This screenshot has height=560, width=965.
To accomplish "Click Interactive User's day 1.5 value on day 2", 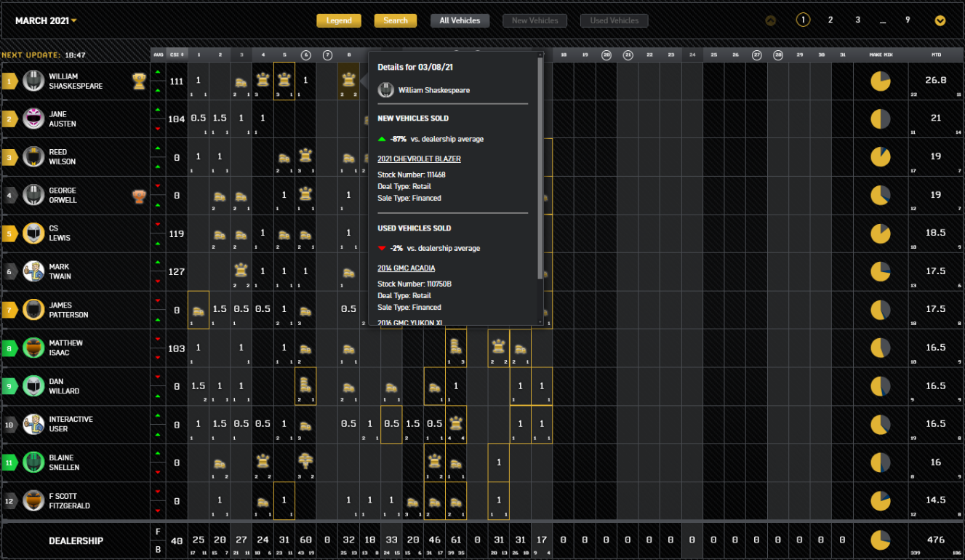I will pyautogui.click(x=219, y=423).
